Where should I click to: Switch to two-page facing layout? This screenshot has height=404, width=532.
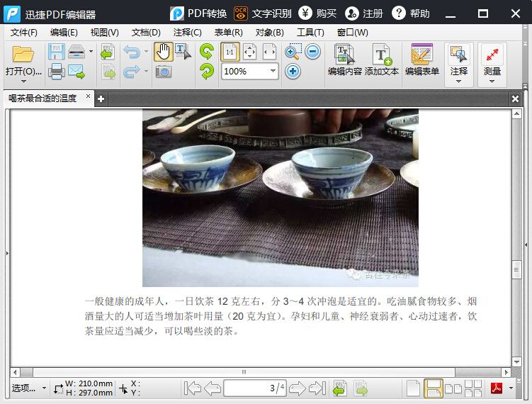tap(453, 388)
